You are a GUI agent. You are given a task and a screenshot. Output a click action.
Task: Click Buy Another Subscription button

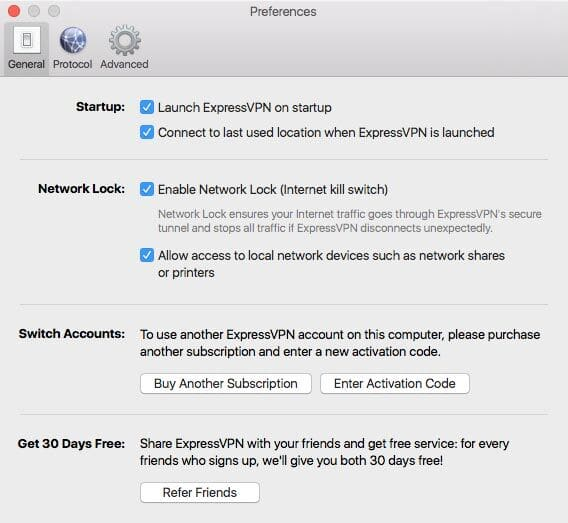click(226, 384)
